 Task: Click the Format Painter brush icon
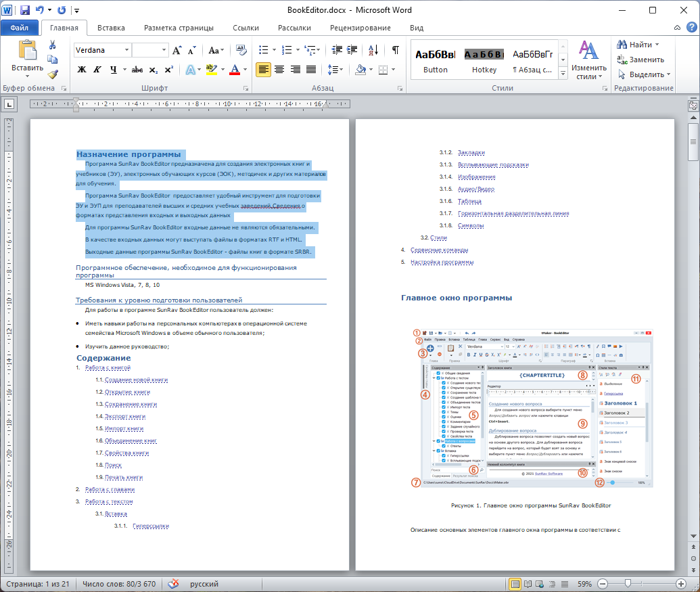(53, 74)
